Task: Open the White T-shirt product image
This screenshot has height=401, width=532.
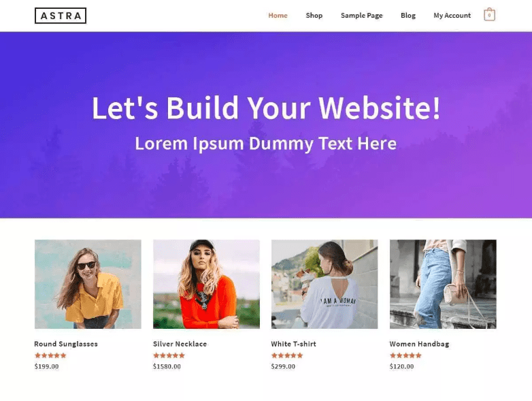Action: click(325, 284)
